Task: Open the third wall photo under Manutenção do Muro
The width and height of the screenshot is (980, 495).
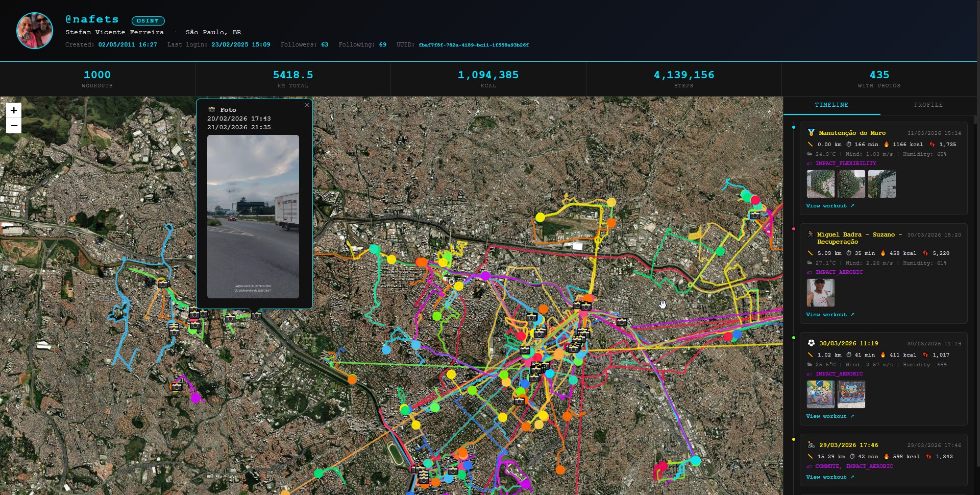Action: coord(882,184)
